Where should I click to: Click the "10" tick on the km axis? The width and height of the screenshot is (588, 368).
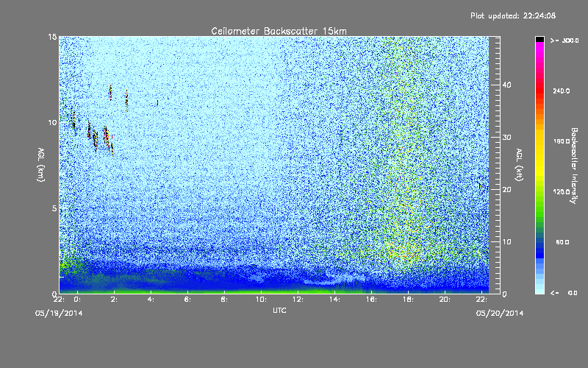pyautogui.click(x=52, y=122)
